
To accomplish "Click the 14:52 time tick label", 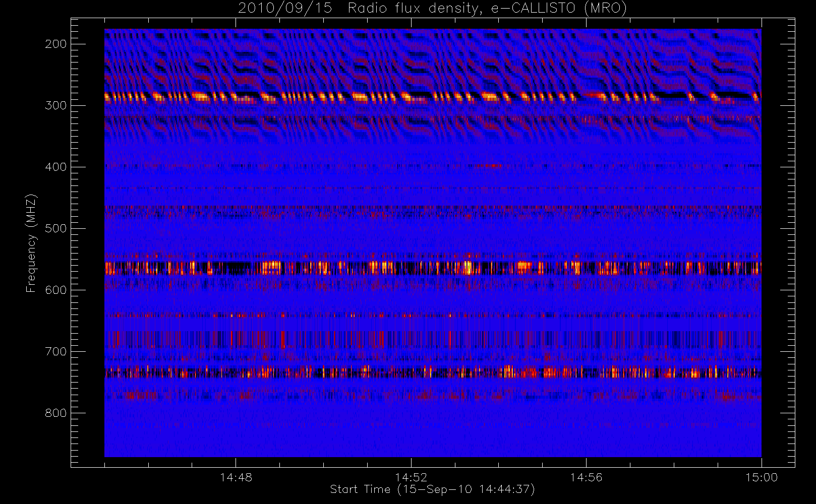I will point(411,477).
